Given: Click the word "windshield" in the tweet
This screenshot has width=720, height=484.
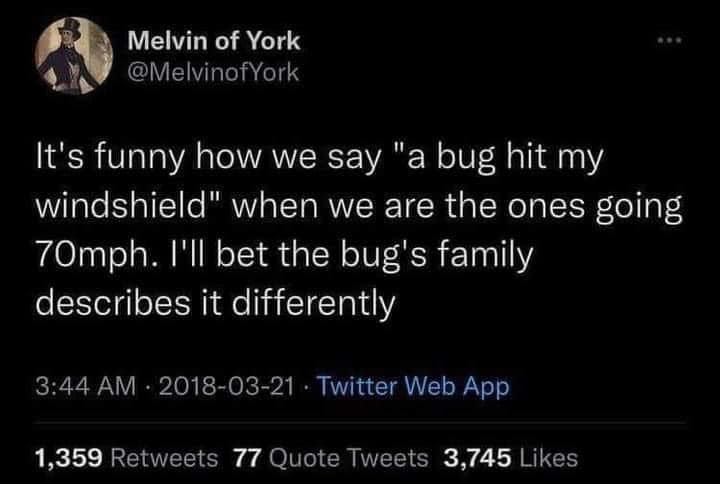Looking at the screenshot, I should (x=121, y=206).
